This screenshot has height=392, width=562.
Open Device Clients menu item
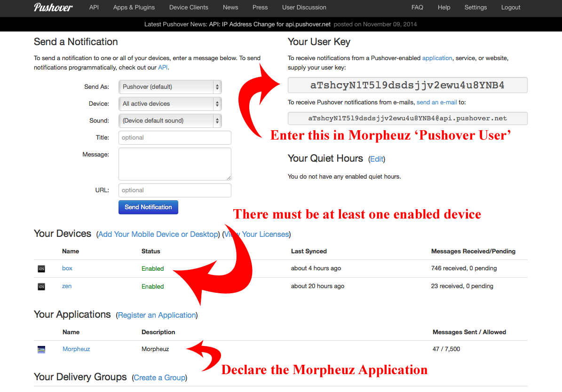pos(189,7)
